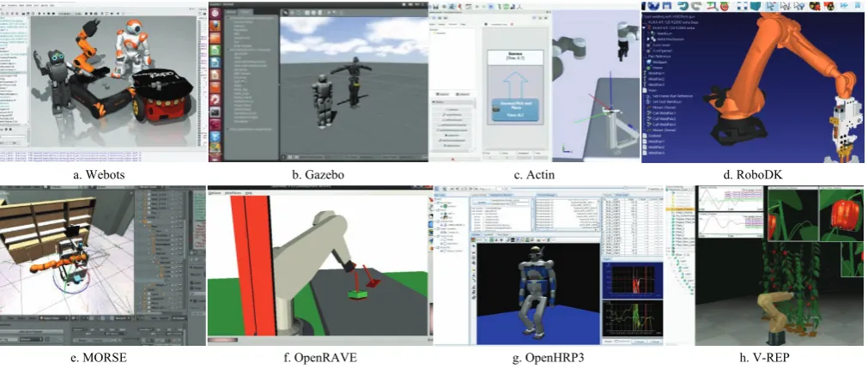Select the white Scenes box in Actin diagram
The width and height of the screenshot is (868, 369).
coord(517,58)
